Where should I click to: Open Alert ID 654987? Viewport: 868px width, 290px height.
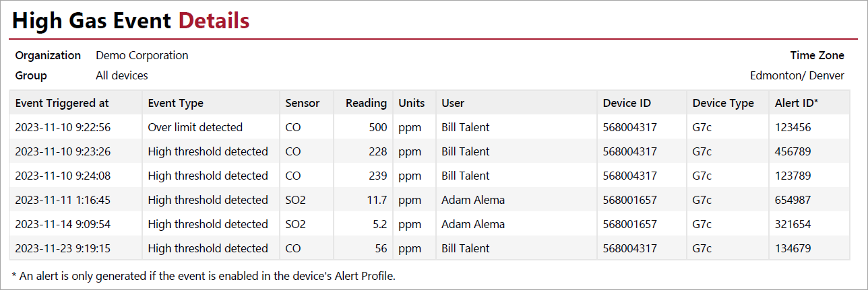793,200
